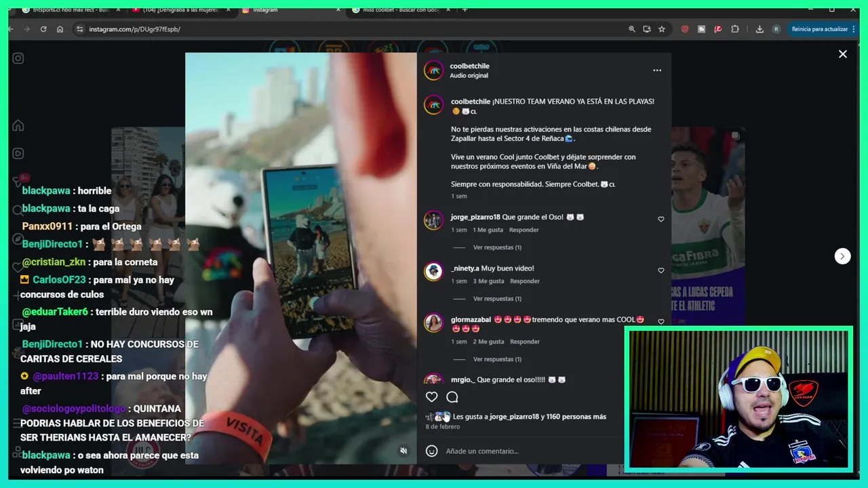This screenshot has width=868, height=488.
Task: Open _ninety.a's profile from comment
Action: coord(465,268)
